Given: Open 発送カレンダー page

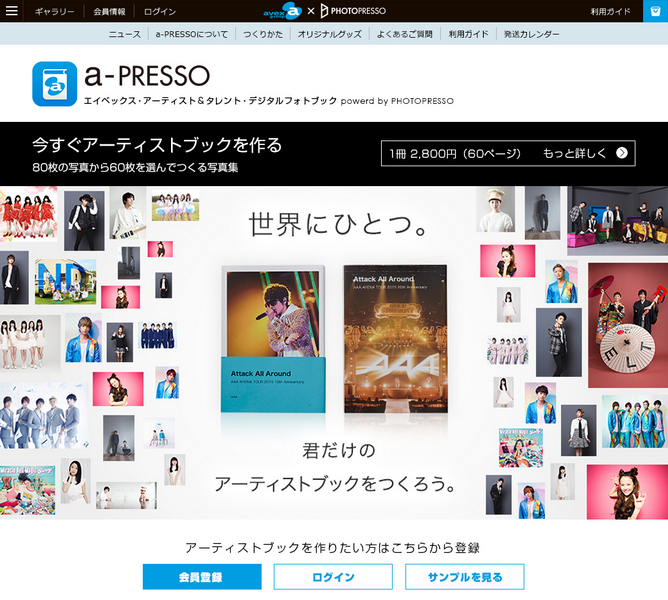Looking at the screenshot, I should click(x=531, y=34).
